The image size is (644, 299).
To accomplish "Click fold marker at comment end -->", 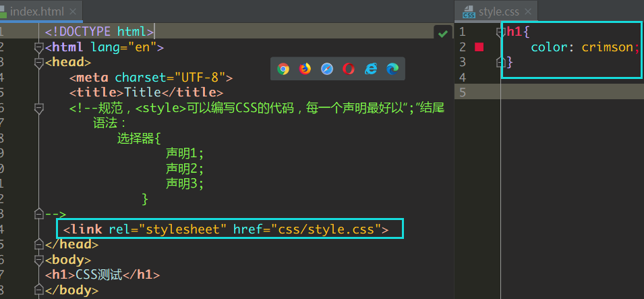I will click(39, 214).
